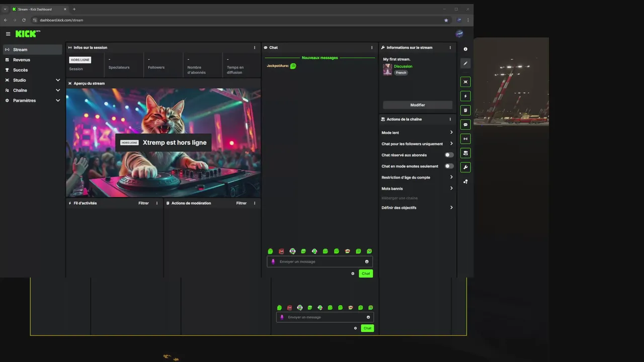Select the Stream - Kick Dashboard browser tab
This screenshot has width=644, height=362.
point(39,9)
